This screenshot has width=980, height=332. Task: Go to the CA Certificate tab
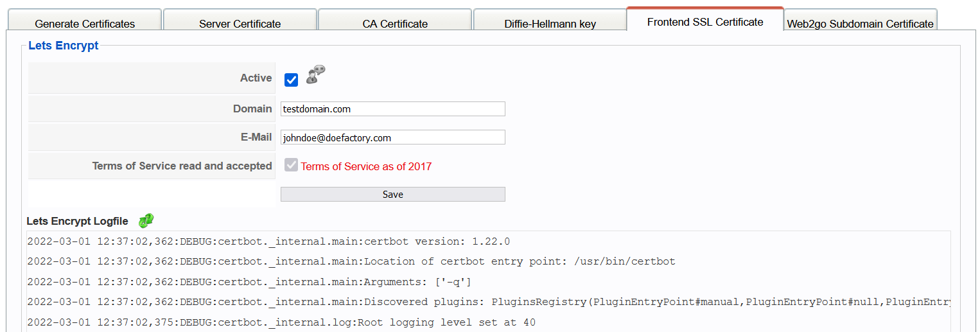(x=395, y=21)
